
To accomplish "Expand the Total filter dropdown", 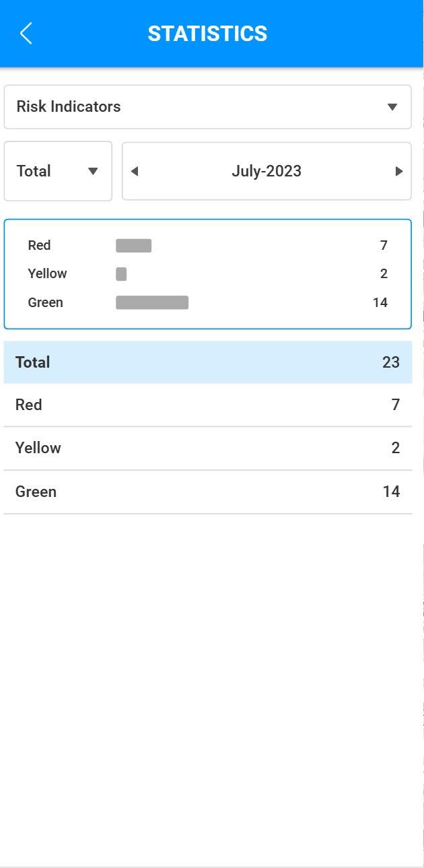I will 58,171.
